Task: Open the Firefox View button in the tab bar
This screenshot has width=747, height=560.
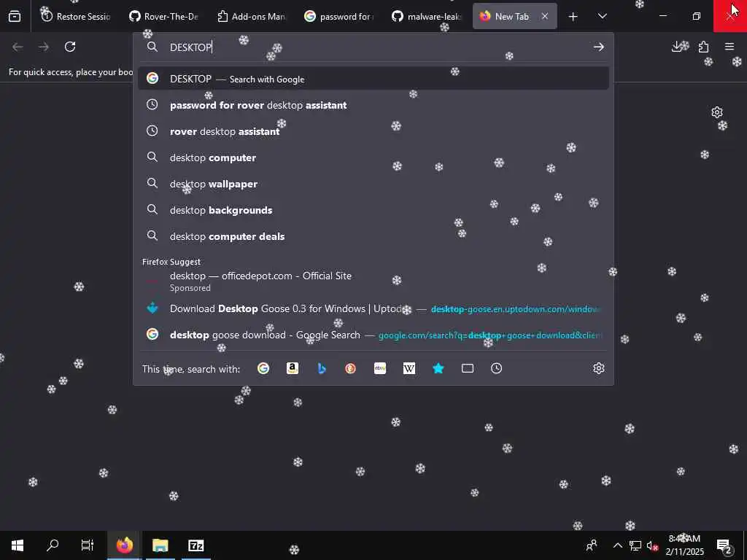Action: [15, 16]
